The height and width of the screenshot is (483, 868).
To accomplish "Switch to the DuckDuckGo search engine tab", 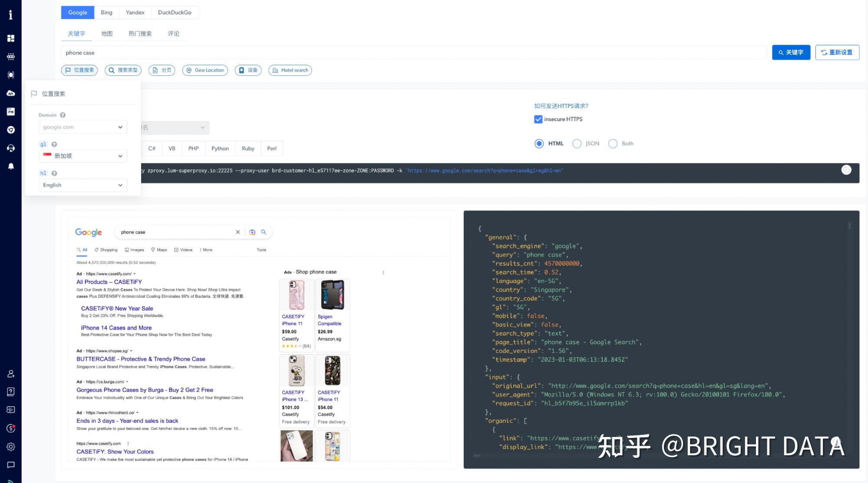I will (x=175, y=13).
